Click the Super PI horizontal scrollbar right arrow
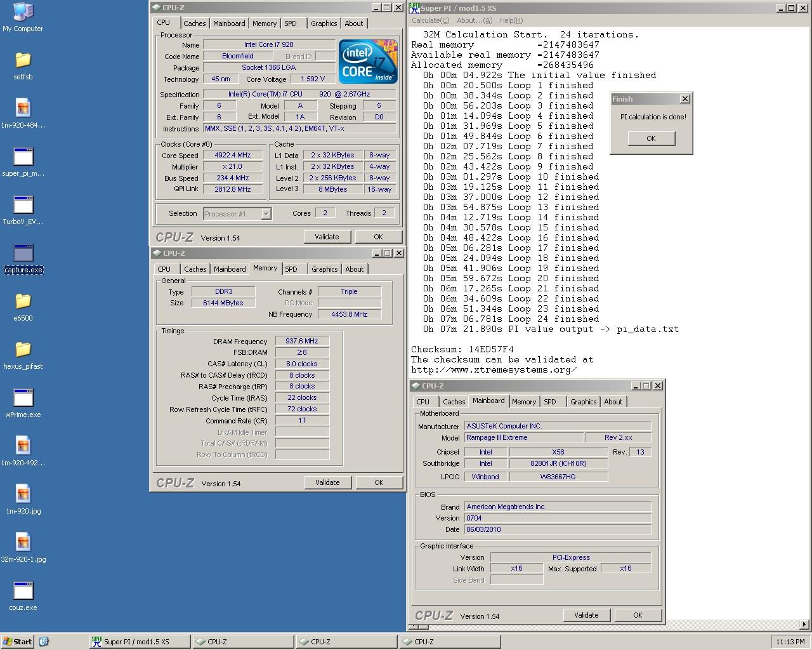This screenshot has height=650, width=812. (x=804, y=625)
